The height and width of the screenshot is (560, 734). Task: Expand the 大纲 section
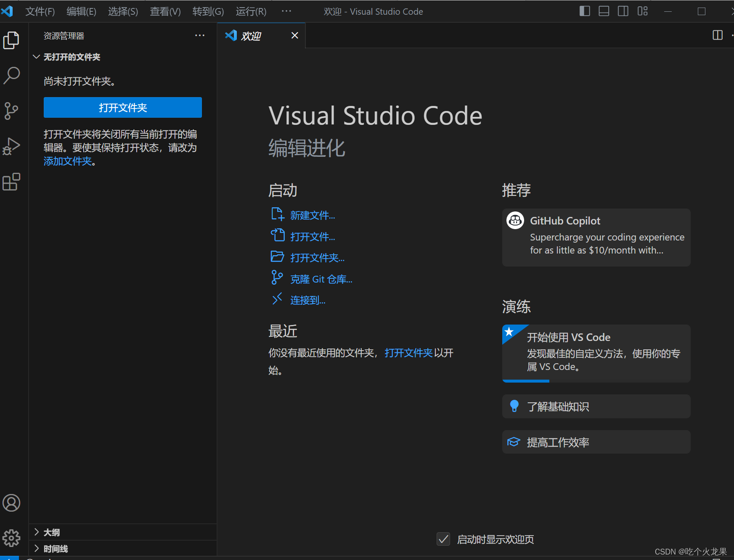123,532
